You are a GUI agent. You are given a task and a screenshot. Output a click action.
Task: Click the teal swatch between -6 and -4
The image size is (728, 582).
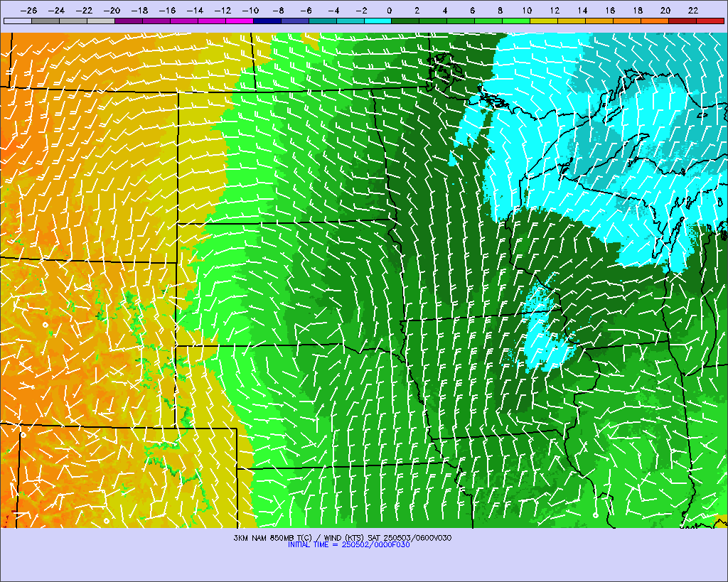(323, 21)
